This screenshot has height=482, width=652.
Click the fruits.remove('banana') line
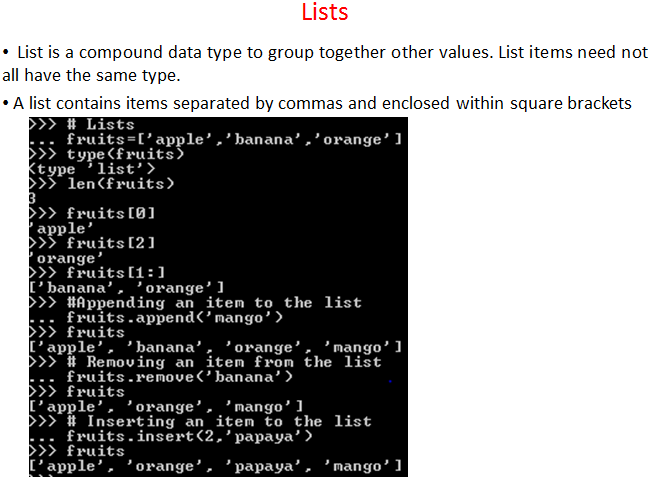161,377
